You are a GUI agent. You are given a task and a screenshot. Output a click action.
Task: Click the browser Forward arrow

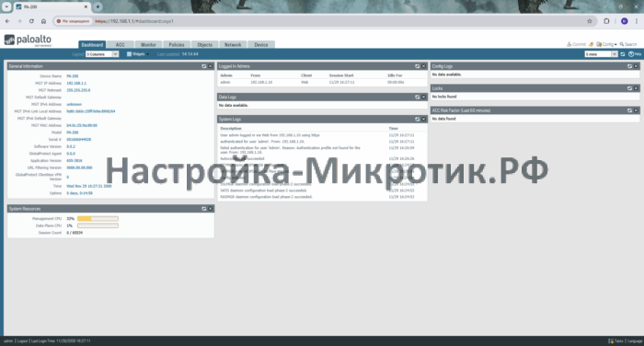pos(19,21)
